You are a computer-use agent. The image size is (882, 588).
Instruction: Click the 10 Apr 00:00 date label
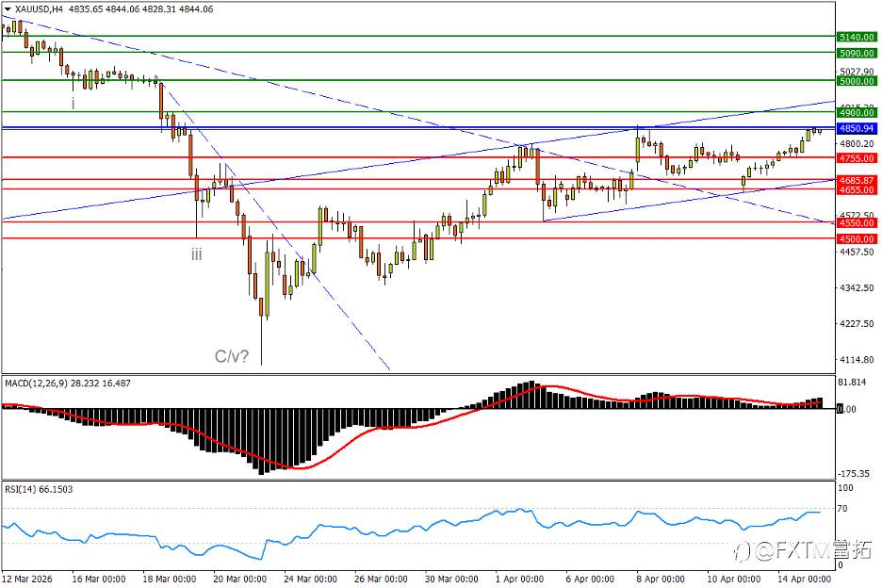pos(733,579)
